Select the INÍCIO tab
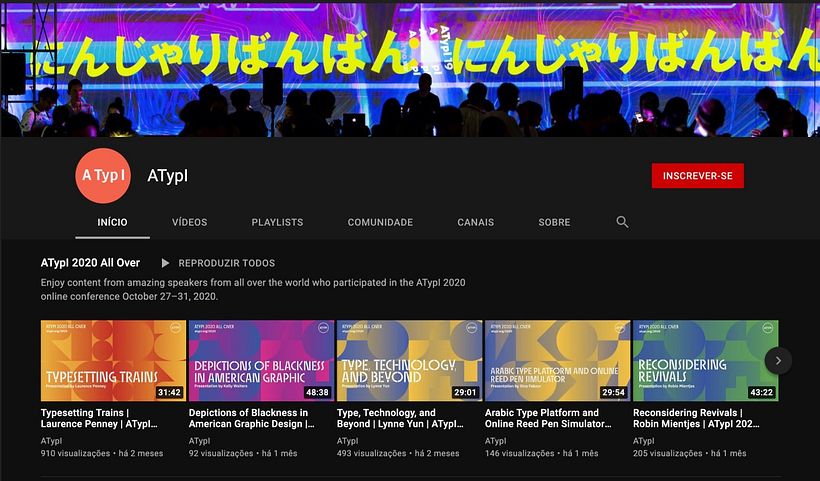This screenshot has width=820, height=481. click(x=112, y=222)
